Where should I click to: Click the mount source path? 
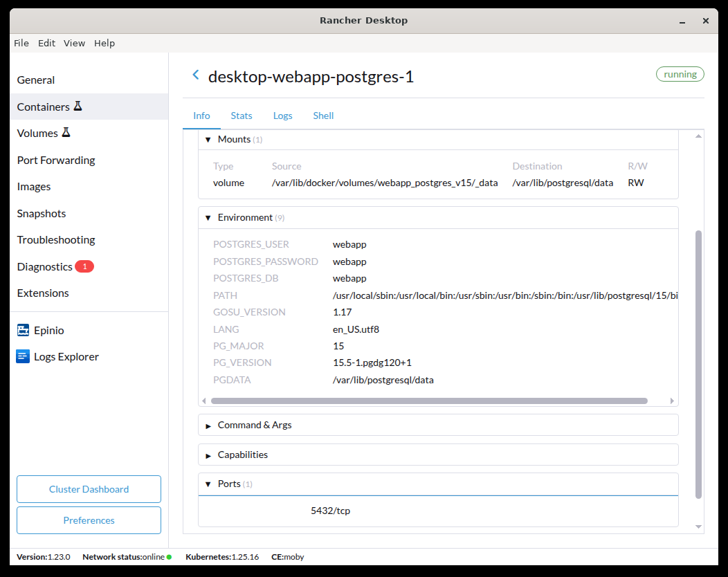point(385,183)
